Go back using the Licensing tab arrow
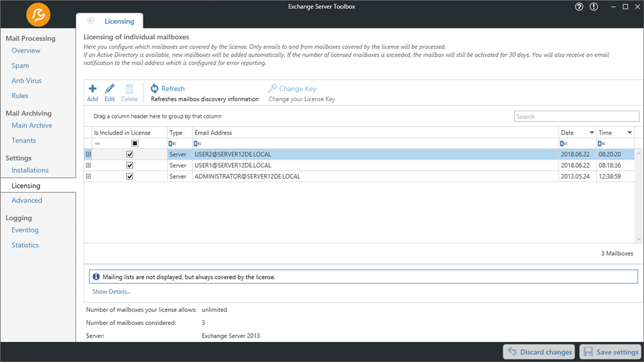Screen dimensions: 644x362 [x=91, y=21]
